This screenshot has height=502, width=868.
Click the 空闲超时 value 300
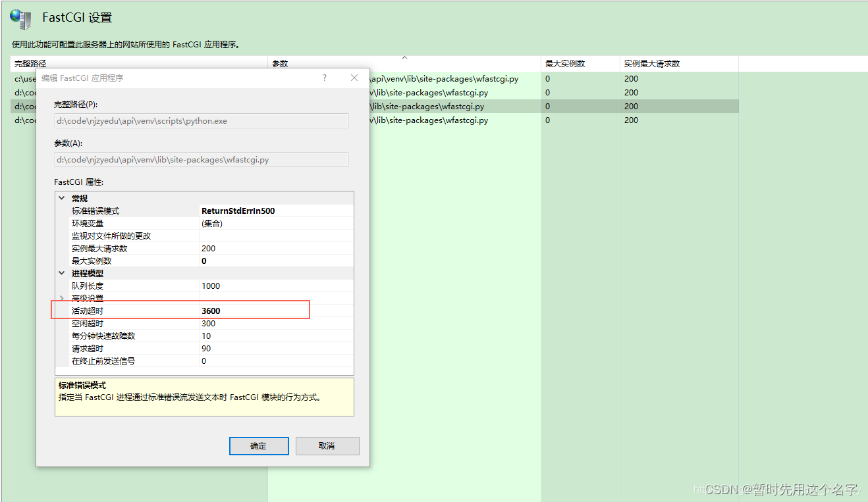point(209,323)
